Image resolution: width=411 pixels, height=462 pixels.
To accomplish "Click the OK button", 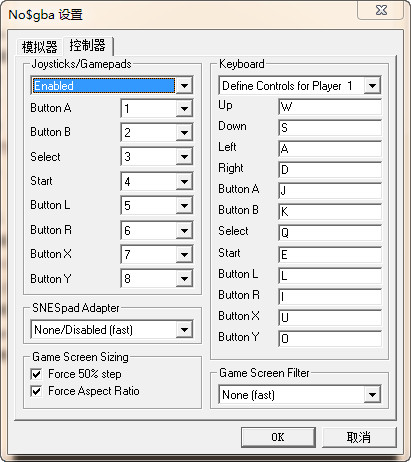I will (x=278, y=437).
